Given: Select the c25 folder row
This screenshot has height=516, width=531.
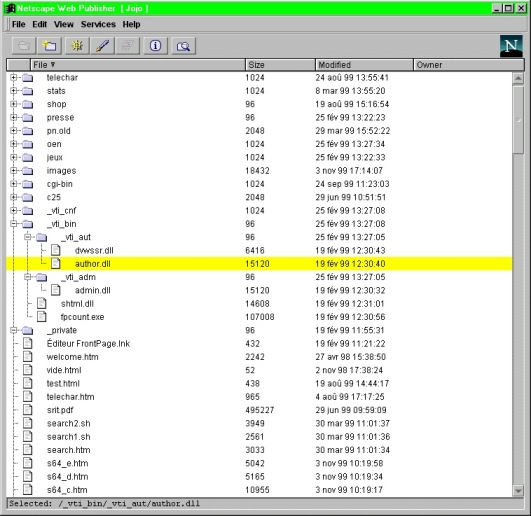Looking at the screenshot, I should (259, 197).
